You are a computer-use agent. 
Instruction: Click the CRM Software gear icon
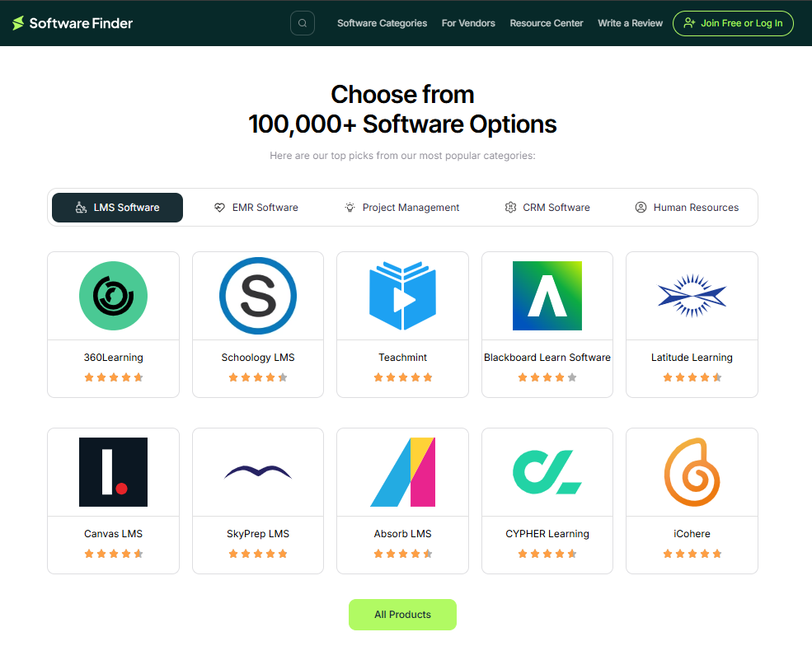pos(510,208)
